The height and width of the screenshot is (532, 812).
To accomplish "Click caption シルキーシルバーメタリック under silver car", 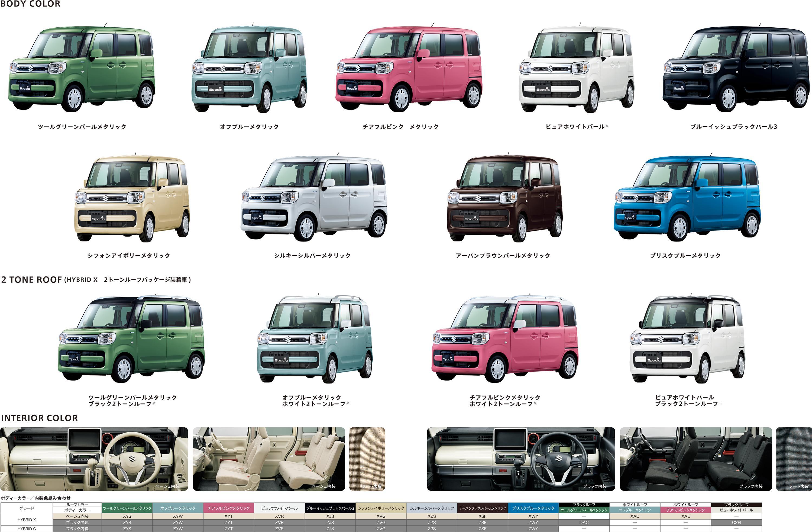I will [312, 255].
